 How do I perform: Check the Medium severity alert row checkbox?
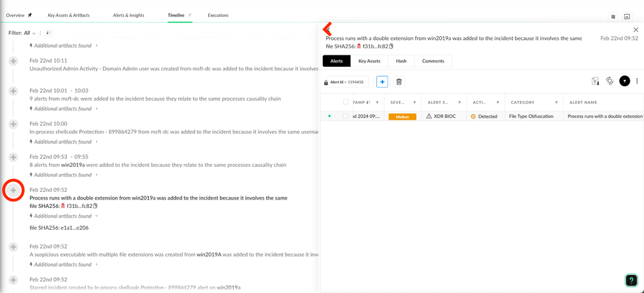tap(346, 116)
